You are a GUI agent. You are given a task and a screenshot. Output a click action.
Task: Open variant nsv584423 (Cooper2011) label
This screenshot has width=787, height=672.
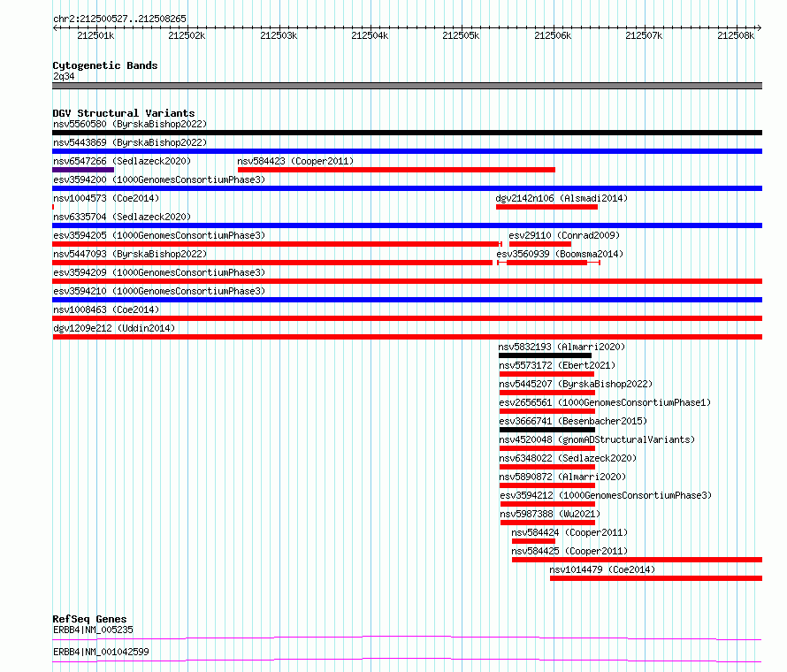pyautogui.click(x=295, y=161)
